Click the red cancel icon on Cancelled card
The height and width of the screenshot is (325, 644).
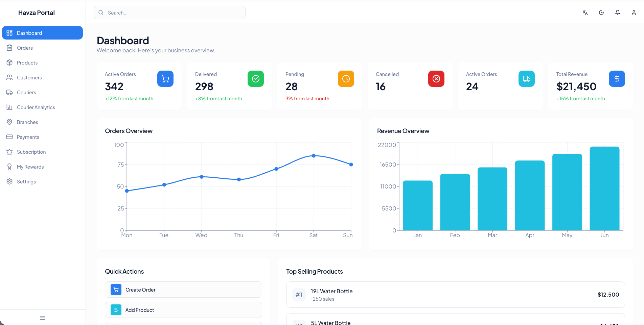pyautogui.click(x=436, y=79)
